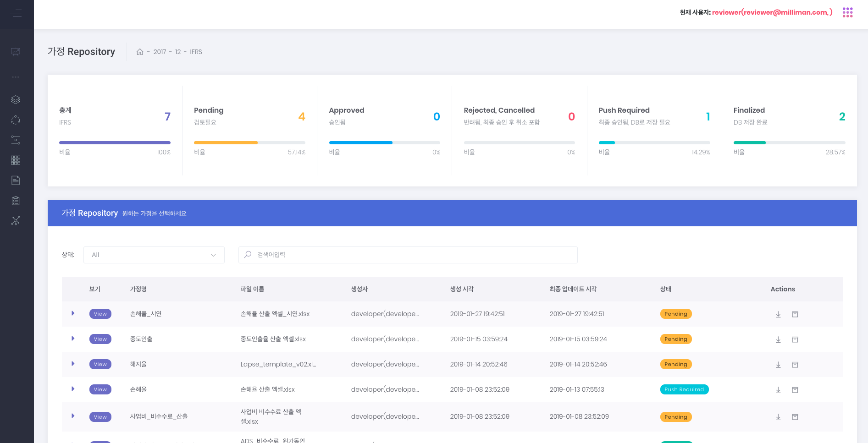Image resolution: width=868 pixels, height=443 pixels.
Task: Archive the 중도인출 row
Action: (795, 339)
